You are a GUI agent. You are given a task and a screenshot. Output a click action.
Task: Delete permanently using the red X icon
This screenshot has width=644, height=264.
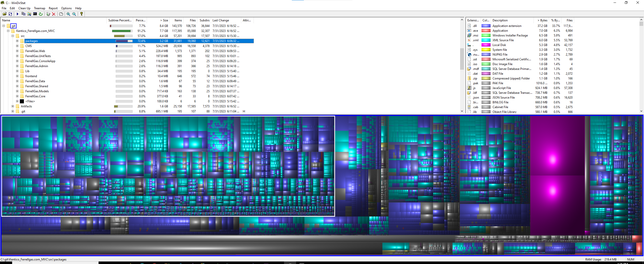pyautogui.click(x=54, y=14)
